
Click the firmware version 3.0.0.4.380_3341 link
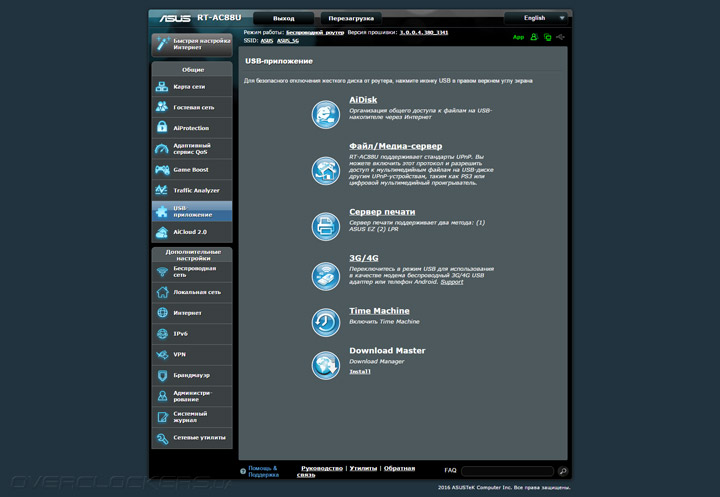pos(424,33)
